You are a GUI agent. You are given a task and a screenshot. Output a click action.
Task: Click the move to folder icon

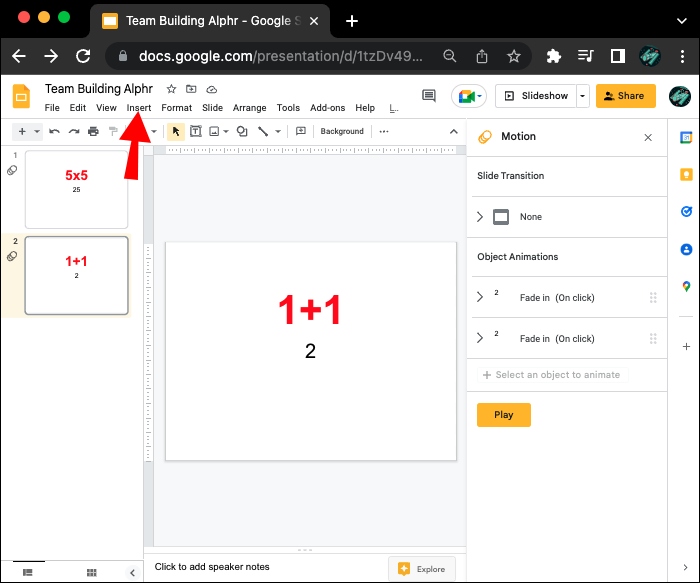[191, 89]
